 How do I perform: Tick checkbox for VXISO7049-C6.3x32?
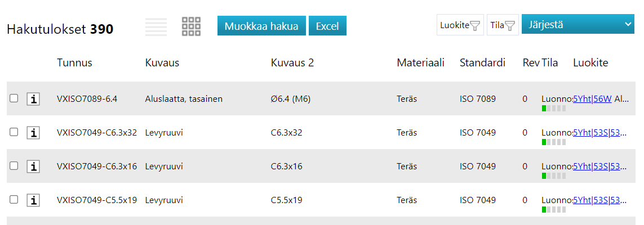pyautogui.click(x=14, y=132)
